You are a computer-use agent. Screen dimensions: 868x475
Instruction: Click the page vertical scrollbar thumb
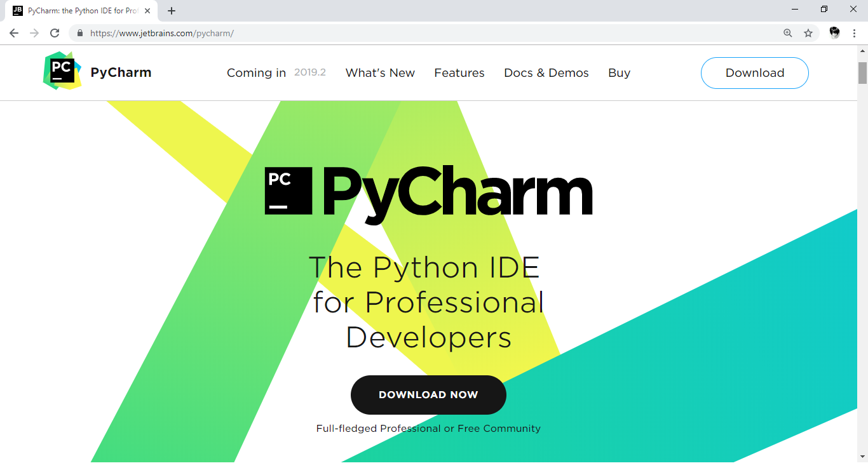pyautogui.click(x=862, y=72)
